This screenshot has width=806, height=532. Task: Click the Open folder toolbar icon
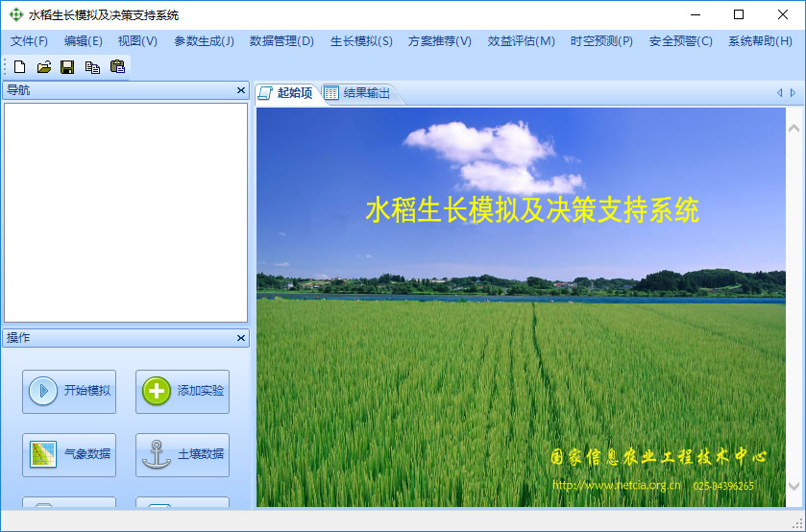(x=44, y=66)
